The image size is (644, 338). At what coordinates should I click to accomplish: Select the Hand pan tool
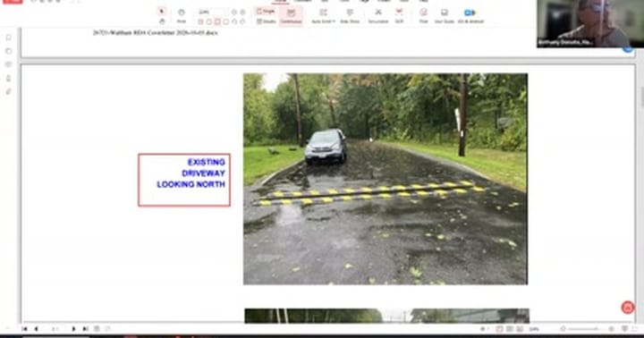tap(162, 21)
